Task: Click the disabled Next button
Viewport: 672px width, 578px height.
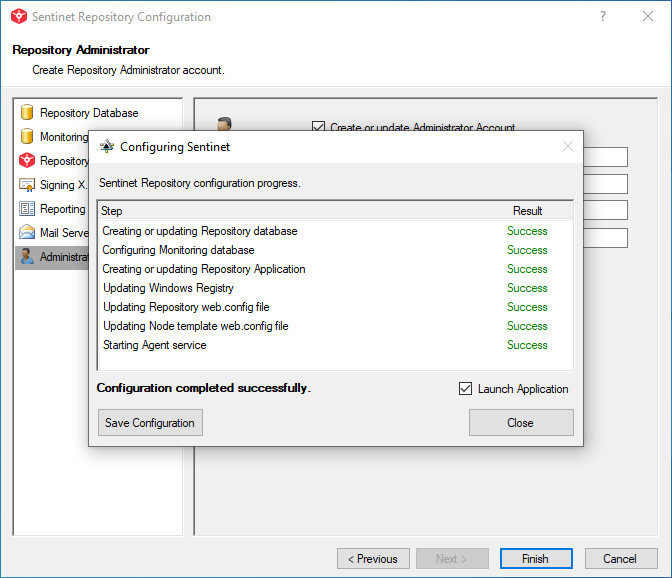Action: (x=452, y=559)
